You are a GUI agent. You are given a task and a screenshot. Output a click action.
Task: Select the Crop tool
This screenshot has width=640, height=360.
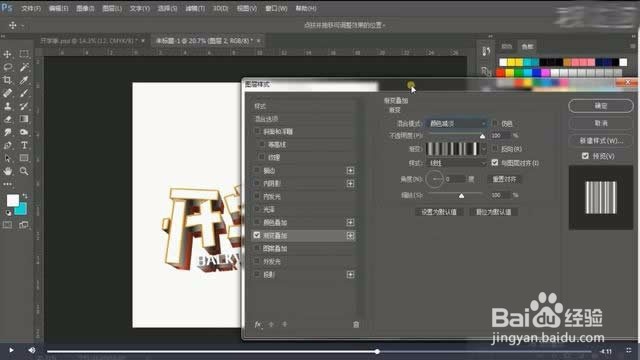(7, 80)
